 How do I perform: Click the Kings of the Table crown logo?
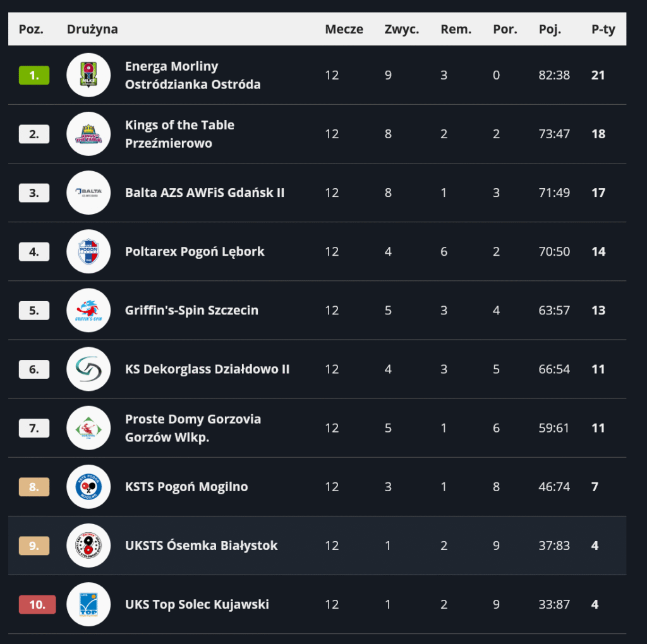pos(88,134)
